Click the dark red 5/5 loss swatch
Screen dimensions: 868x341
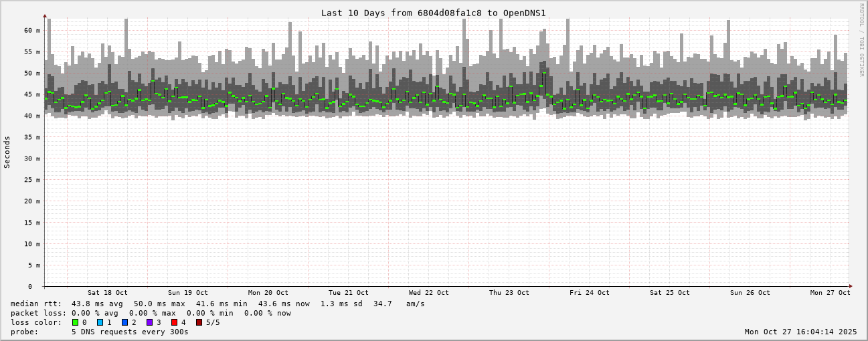pos(199,322)
